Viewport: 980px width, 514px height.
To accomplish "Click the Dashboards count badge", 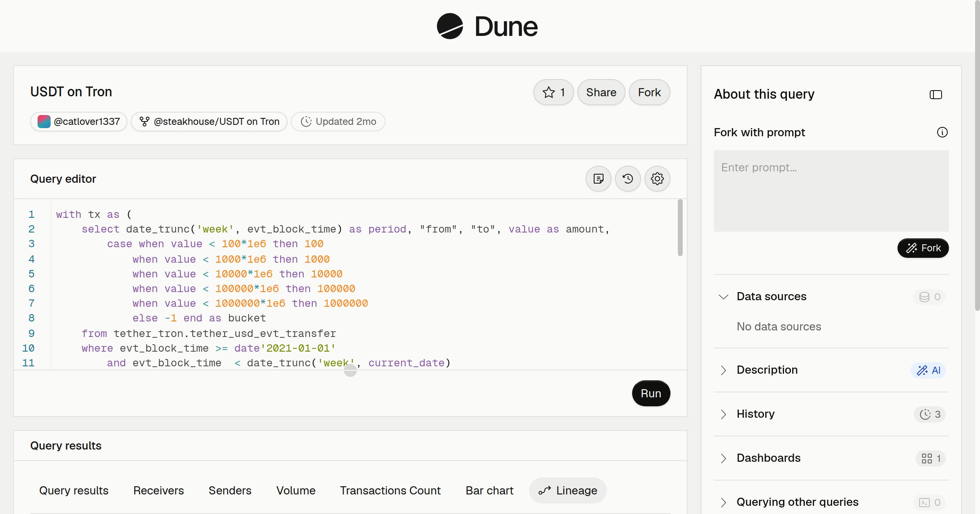I will (931, 458).
